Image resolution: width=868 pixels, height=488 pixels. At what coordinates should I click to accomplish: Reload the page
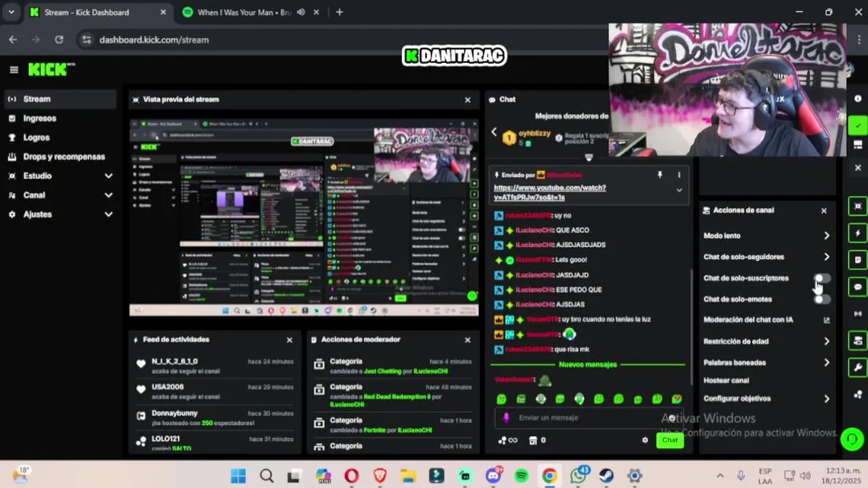(59, 39)
